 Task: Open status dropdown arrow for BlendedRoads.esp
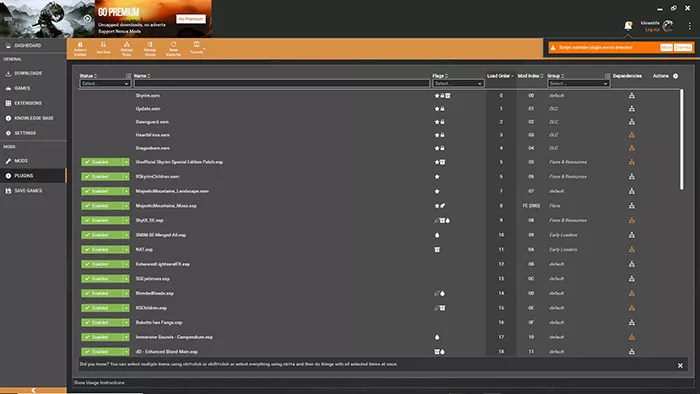126,293
